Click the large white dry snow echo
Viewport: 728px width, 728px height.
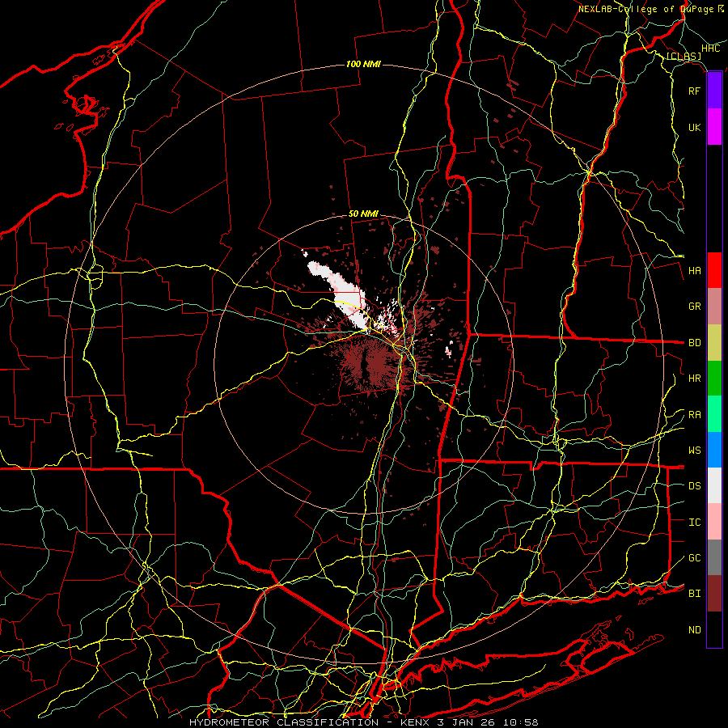pyautogui.click(x=345, y=294)
